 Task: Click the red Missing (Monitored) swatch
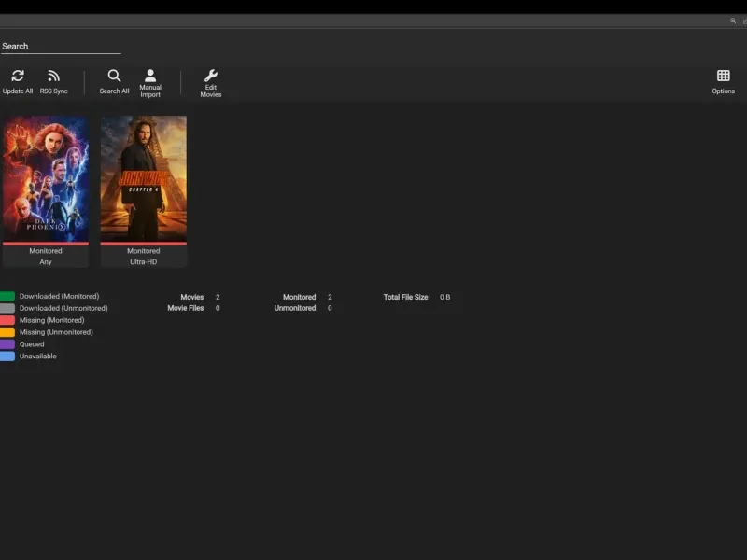[7, 320]
